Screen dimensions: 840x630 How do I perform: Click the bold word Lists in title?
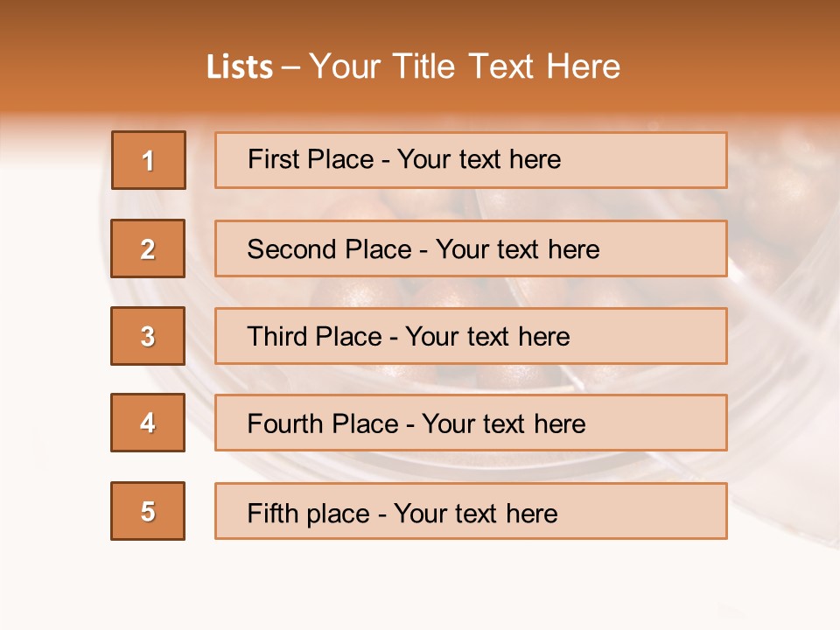(x=240, y=66)
